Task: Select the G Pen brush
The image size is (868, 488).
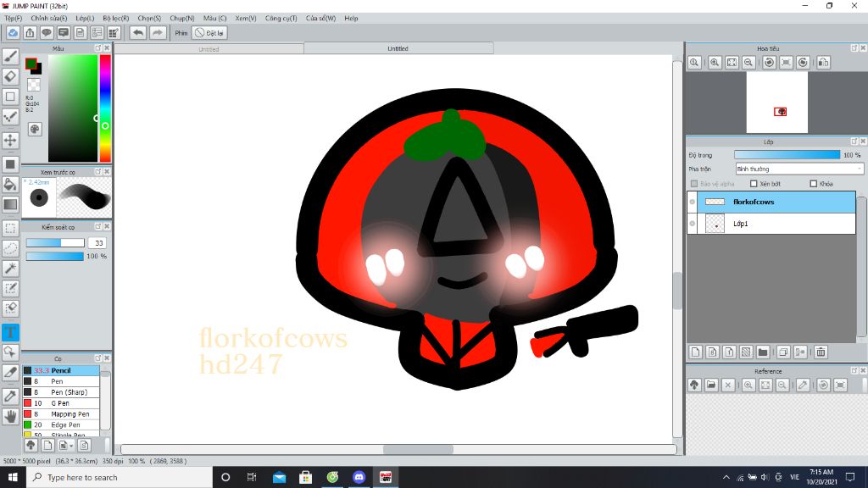Action: coord(61,403)
